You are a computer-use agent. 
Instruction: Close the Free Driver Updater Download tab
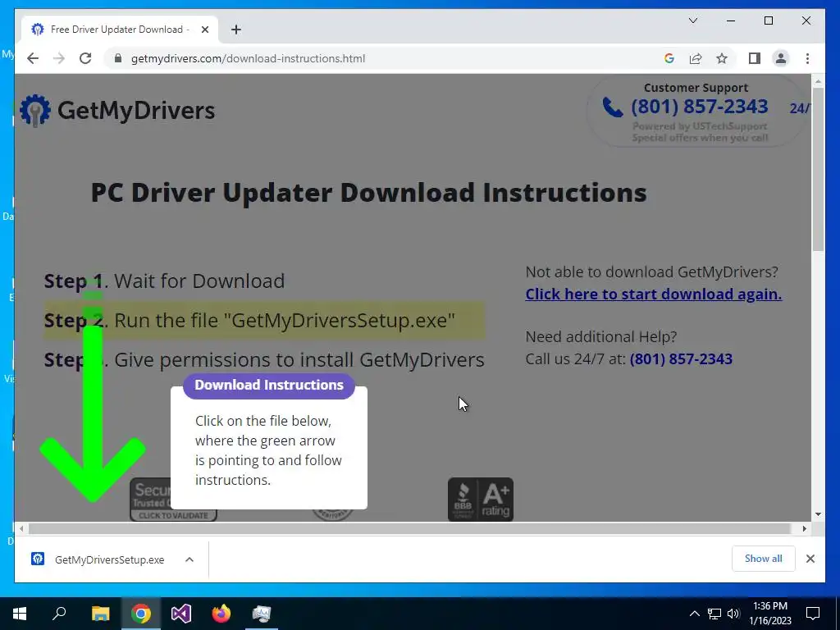click(x=204, y=30)
